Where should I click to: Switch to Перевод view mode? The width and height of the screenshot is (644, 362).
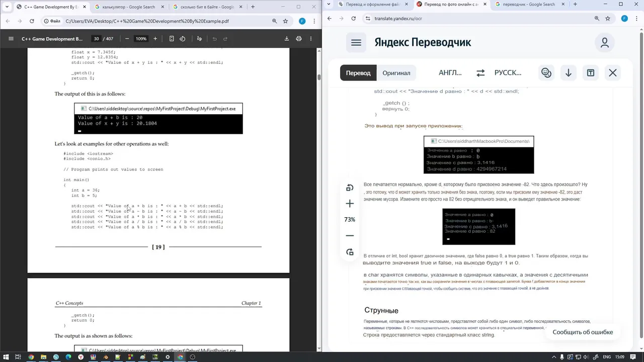pos(358,73)
